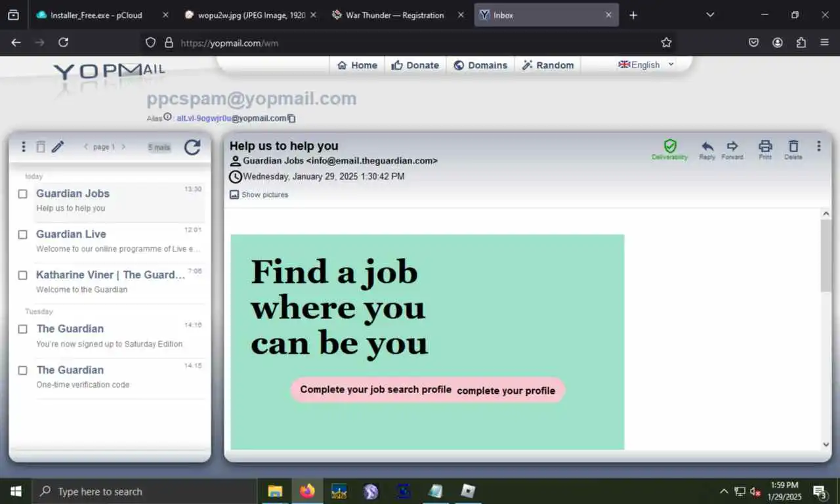Screen dimensions: 840x504
Task: Delete the open email
Action: 793,150
